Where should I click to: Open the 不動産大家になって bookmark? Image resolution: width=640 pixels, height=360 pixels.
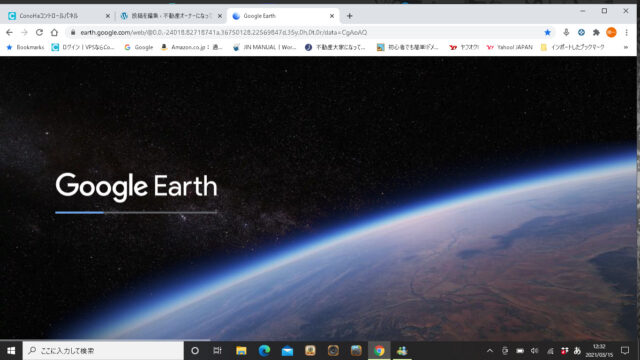coord(335,47)
